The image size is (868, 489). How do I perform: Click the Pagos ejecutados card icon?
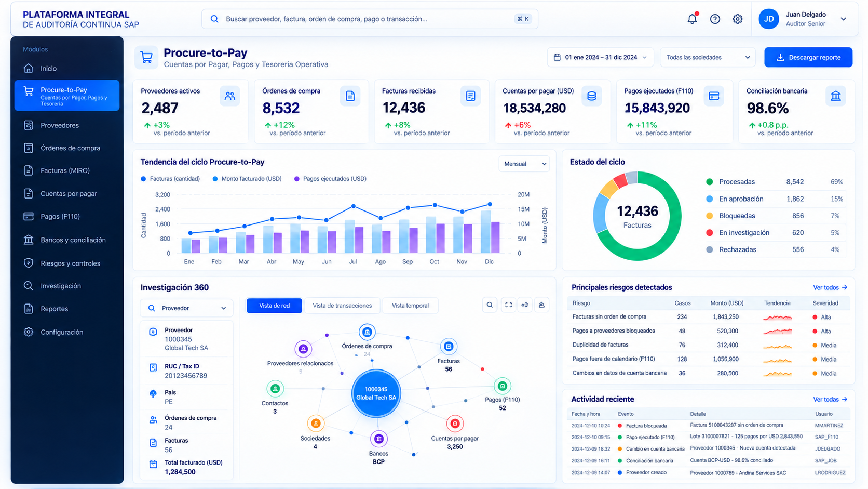tap(714, 96)
